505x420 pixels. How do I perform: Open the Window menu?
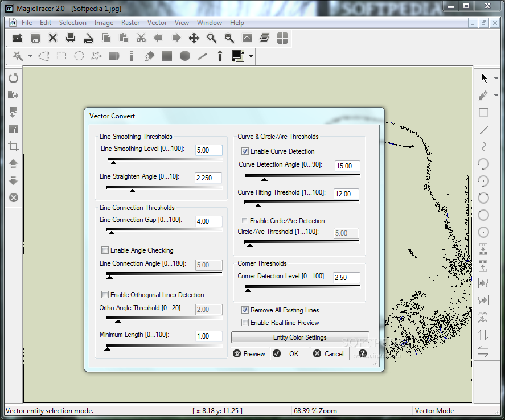(x=210, y=23)
